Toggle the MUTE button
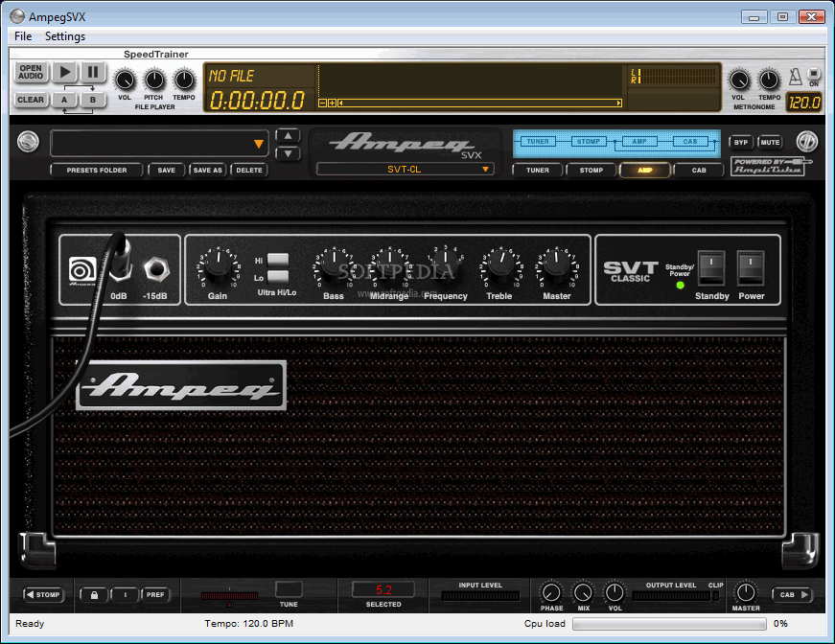Image resolution: width=835 pixels, height=644 pixels. click(770, 142)
